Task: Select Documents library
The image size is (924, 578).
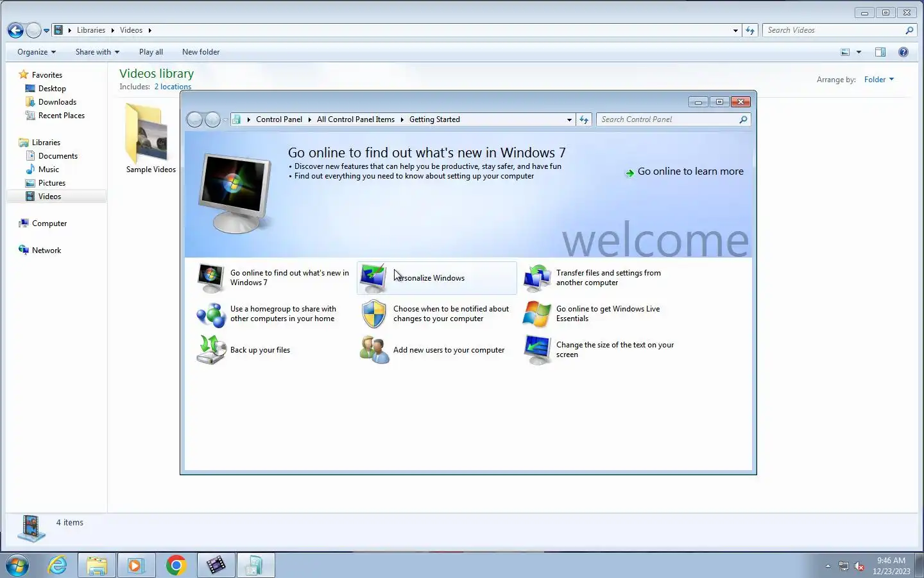Action: (58, 156)
